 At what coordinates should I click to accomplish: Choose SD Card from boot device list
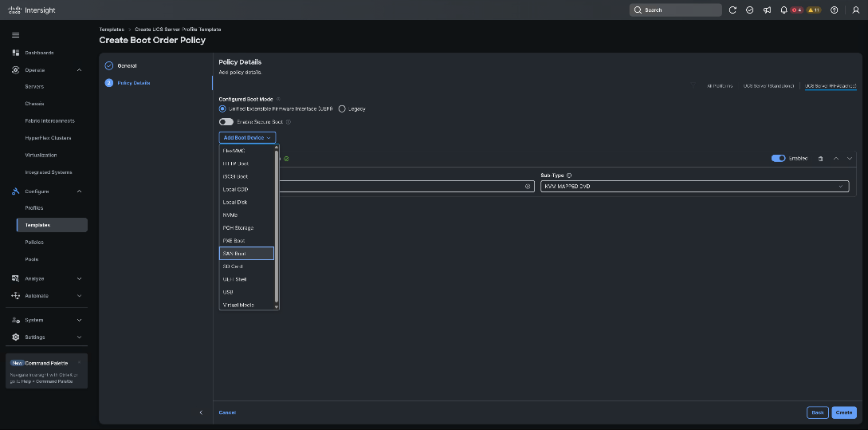247,266
